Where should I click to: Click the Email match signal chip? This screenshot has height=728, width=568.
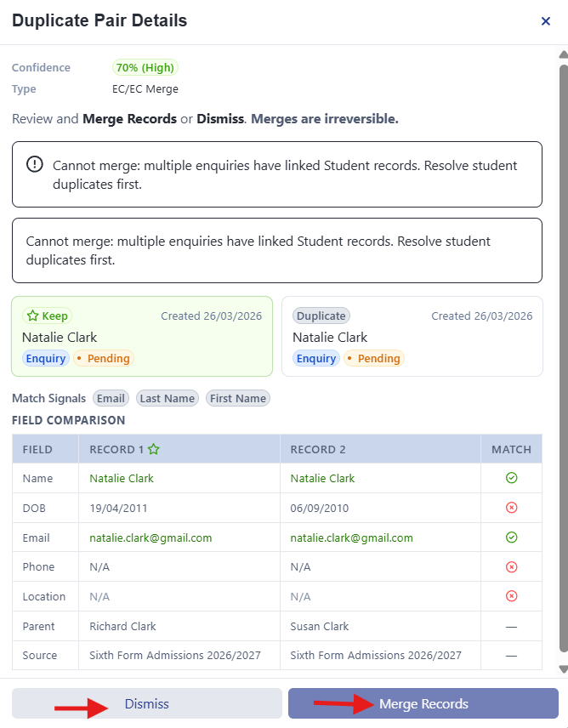111,398
